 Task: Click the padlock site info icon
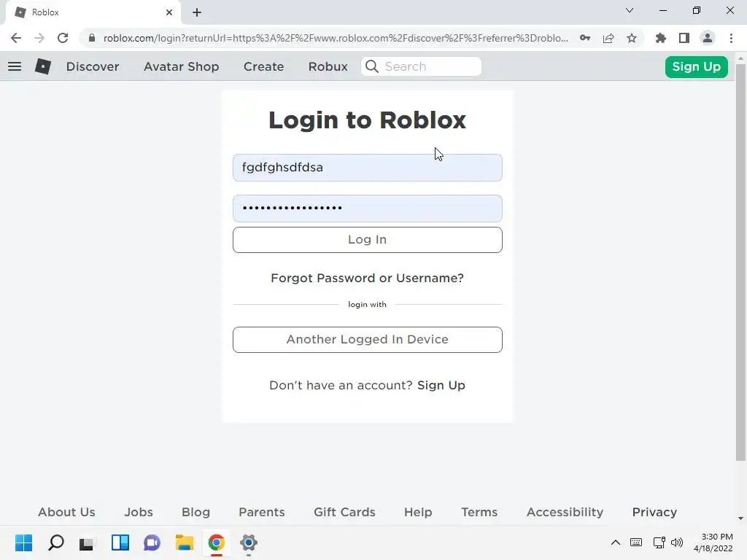pos(92,38)
